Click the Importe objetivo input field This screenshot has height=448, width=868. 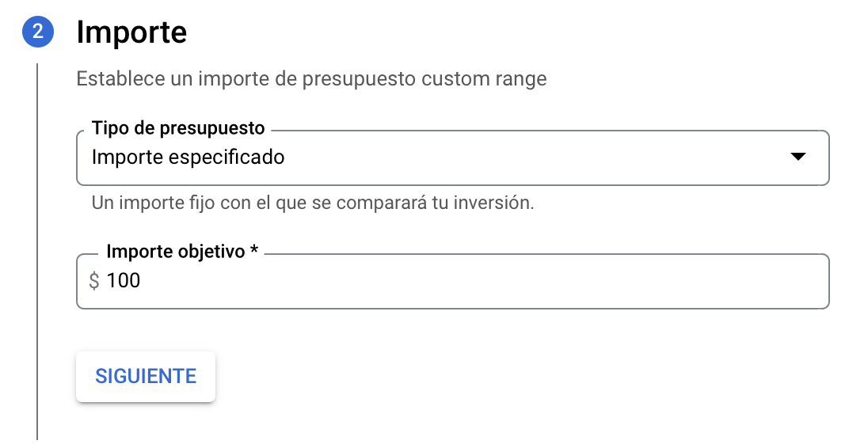pyautogui.click(x=452, y=281)
